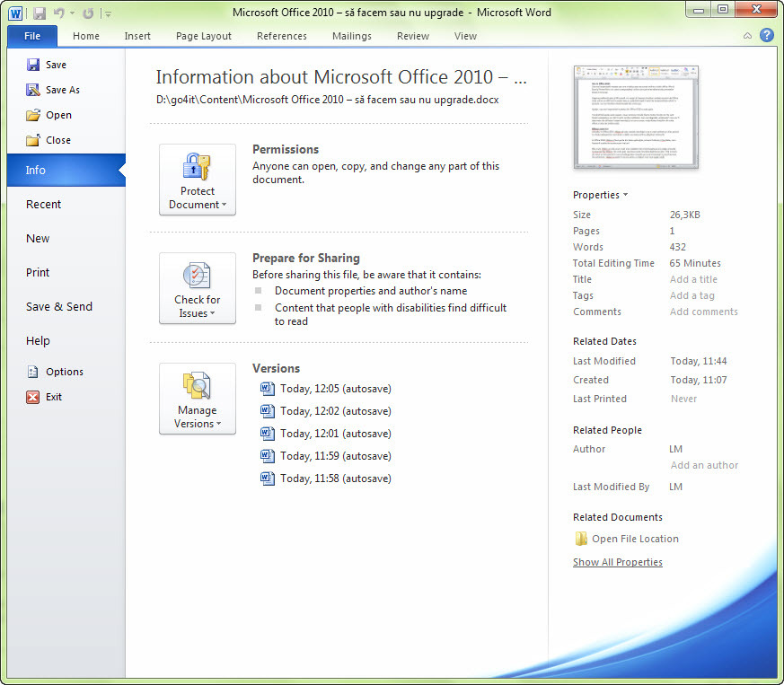This screenshot has width=784, height=685.
Task: Click the Word application icon in title bar
Action: 15,13
